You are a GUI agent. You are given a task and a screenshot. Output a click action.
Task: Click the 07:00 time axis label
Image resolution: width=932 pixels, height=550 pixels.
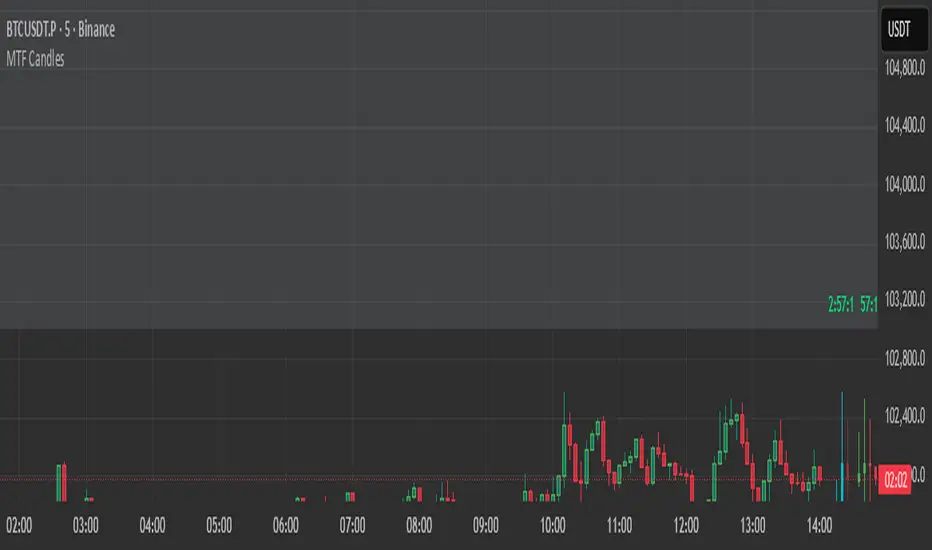point(352,526)
